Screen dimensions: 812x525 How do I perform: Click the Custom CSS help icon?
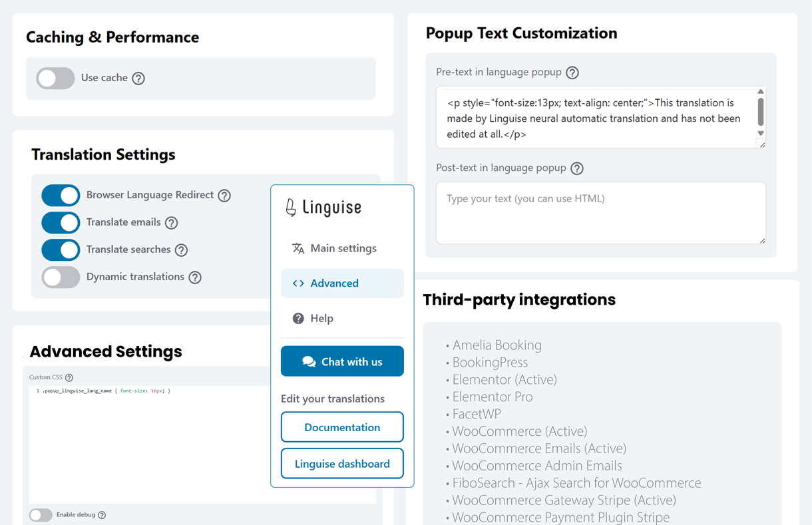69,377
